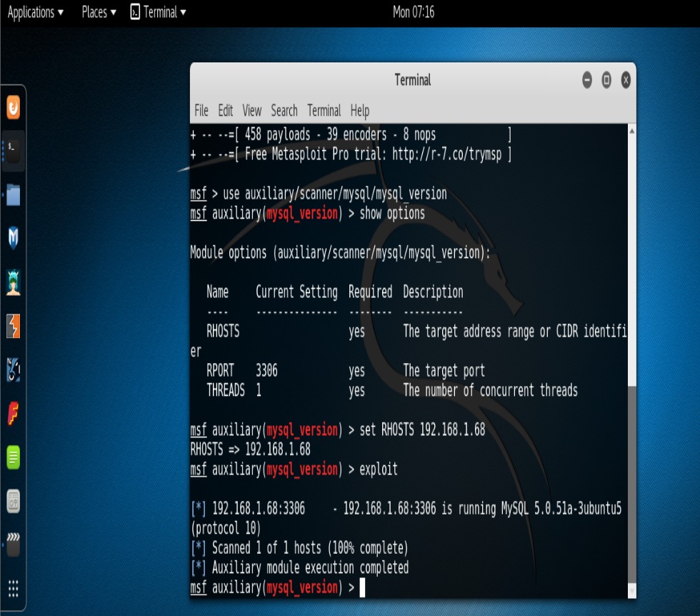Click the terminal scrollbar thumb
Image resolution: width=700 pixels, height=616 pixels.
click(x=631, y=485)
